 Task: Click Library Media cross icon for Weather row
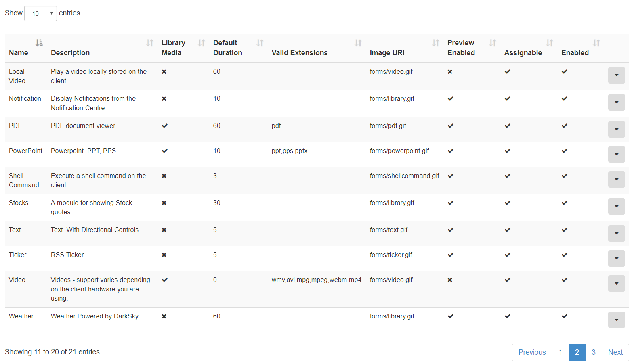(x=164, y=316)
